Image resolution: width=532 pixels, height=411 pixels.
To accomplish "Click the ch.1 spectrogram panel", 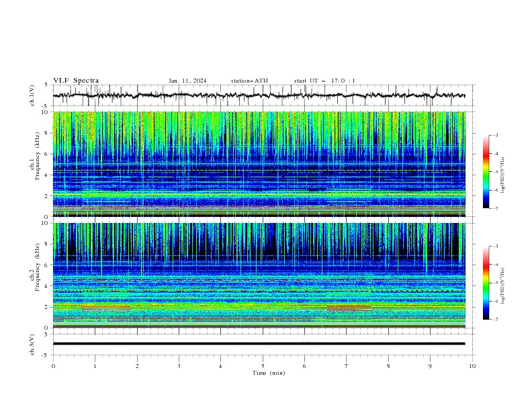I will [259, 164].
